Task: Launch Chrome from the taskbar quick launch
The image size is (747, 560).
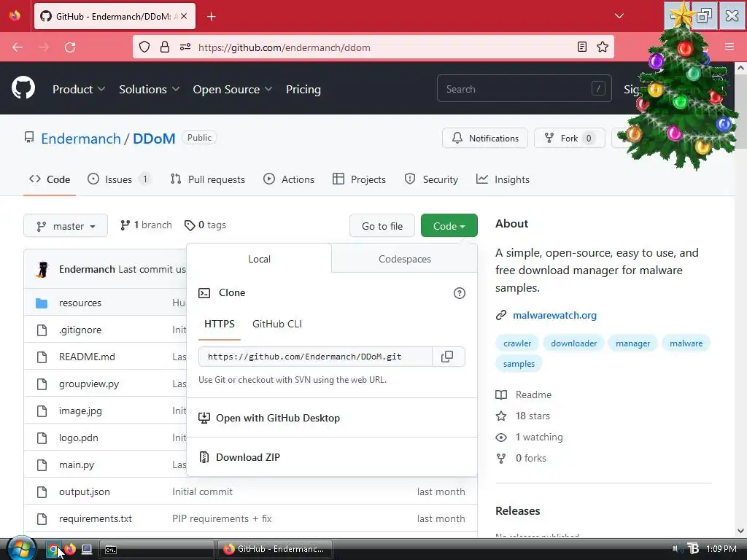Action: click(x=53, y=549)
